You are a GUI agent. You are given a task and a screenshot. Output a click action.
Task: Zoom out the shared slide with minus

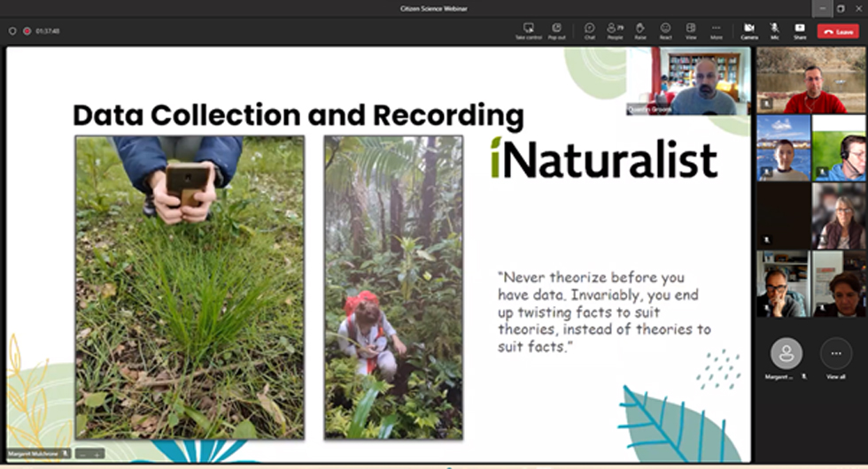click(82, 454)
